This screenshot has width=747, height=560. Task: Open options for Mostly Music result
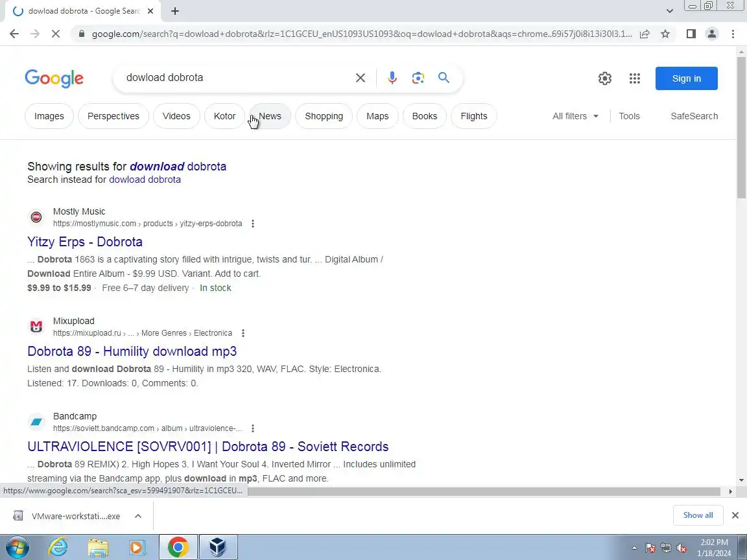(253, 224)
